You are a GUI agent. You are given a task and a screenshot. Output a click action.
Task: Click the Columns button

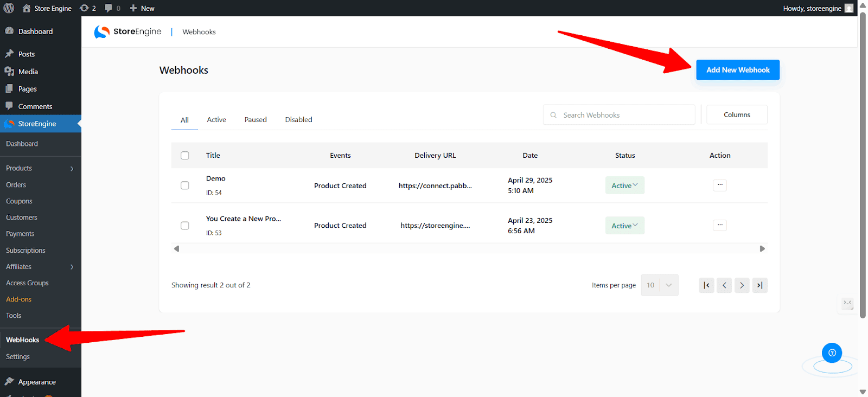[x=737, y=115]
